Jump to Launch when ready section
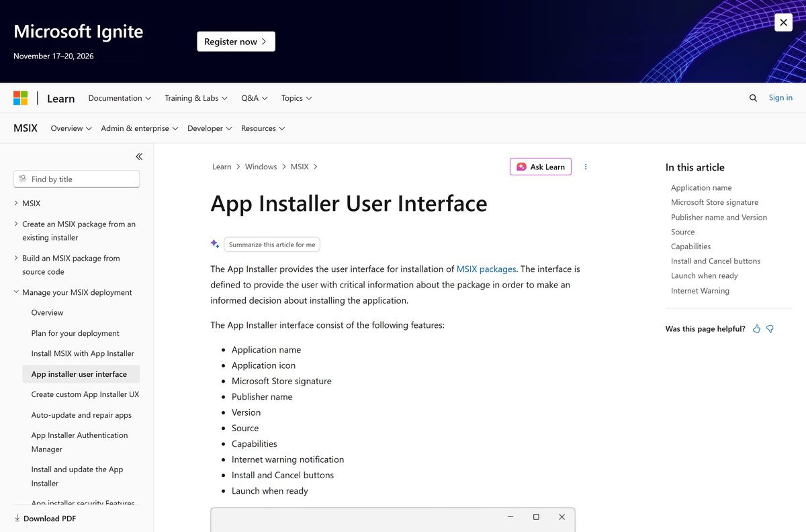Image resolution: width=806 pixels, height=532 pixels. pyautogui.click(x=704, y=275)
